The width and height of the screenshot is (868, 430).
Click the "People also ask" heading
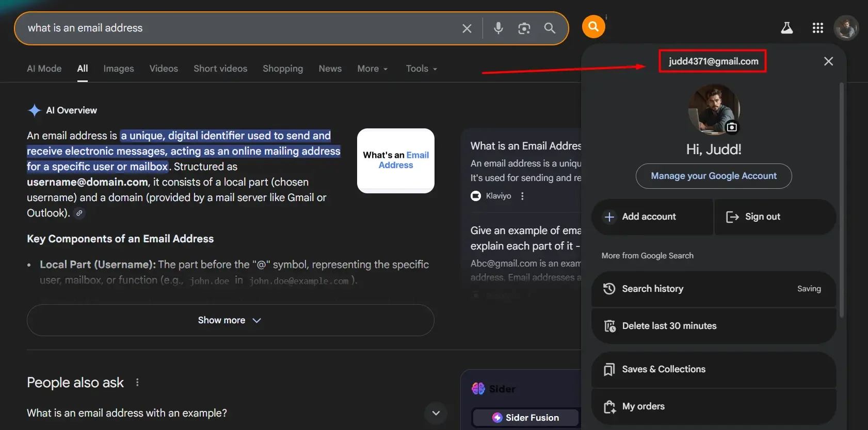pyautogui.click(x=75, y=383)
